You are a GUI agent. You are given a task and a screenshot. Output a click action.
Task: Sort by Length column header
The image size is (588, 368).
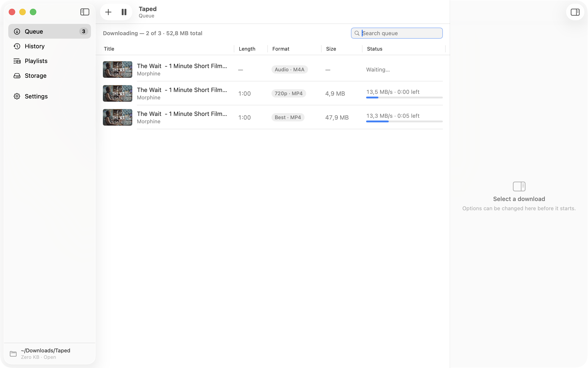[247, 49]
